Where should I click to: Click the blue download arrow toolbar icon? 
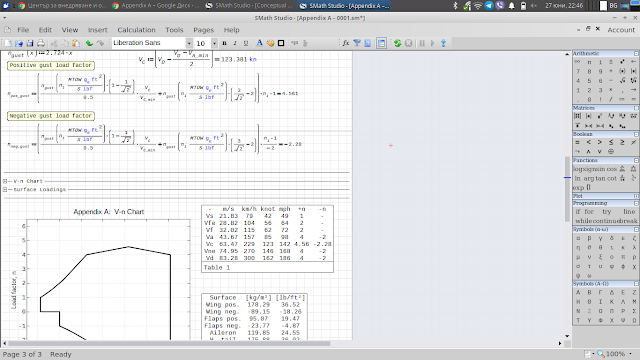pos(443,43)
